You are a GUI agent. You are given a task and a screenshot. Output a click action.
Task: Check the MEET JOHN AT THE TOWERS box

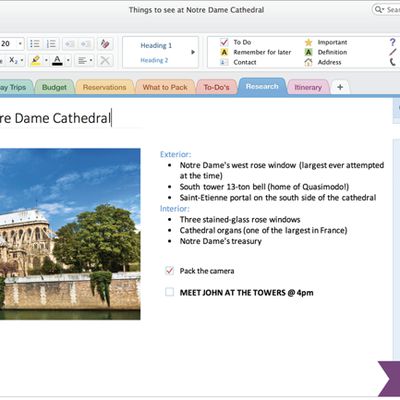click(169, 292)
